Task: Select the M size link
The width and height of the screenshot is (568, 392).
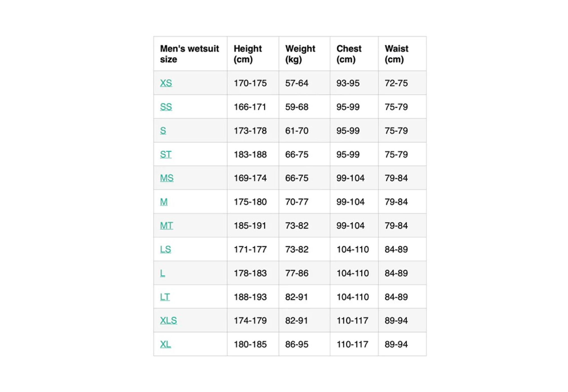Action: [164, 202]
